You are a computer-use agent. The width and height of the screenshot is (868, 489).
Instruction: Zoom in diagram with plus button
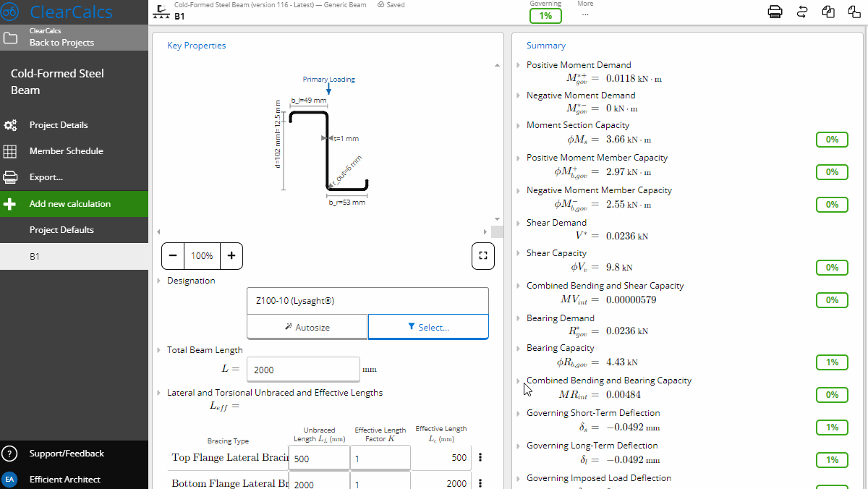tap(231, 255)
